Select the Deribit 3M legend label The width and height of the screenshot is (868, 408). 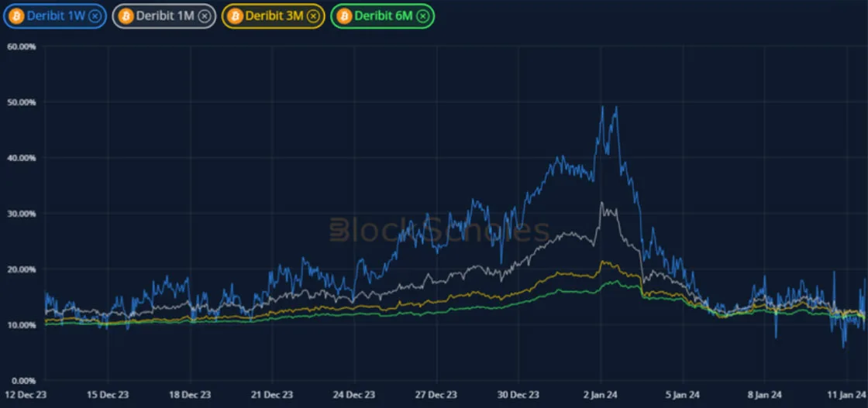pyautogui.click(x=274, y=16)
